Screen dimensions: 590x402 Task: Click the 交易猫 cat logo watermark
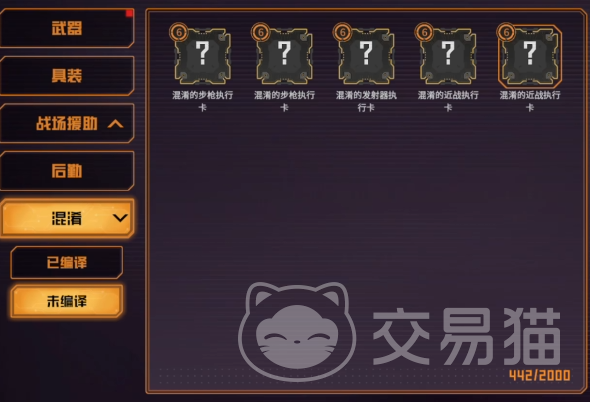tap(297, 331)
